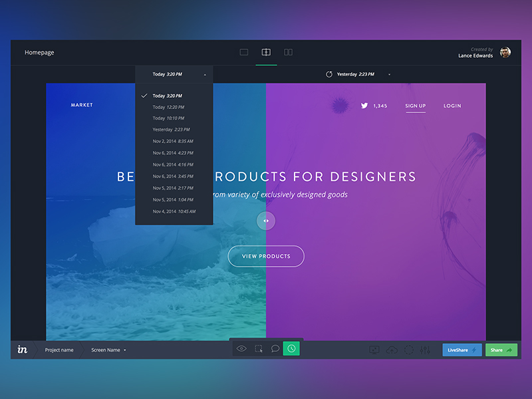
Task: Click the LiveShare button
Action: click(462, 350)
